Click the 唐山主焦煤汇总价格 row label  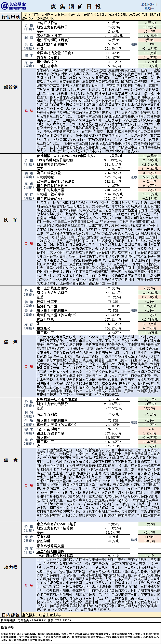tap(52, 288)
